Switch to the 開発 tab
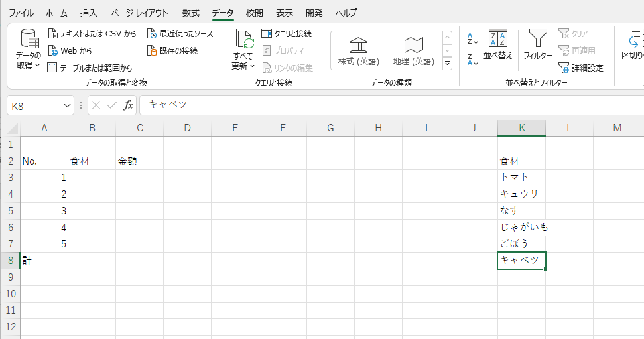Image resolution: width=644 pixels, height=339 pixels. click(x=314, y=13)
